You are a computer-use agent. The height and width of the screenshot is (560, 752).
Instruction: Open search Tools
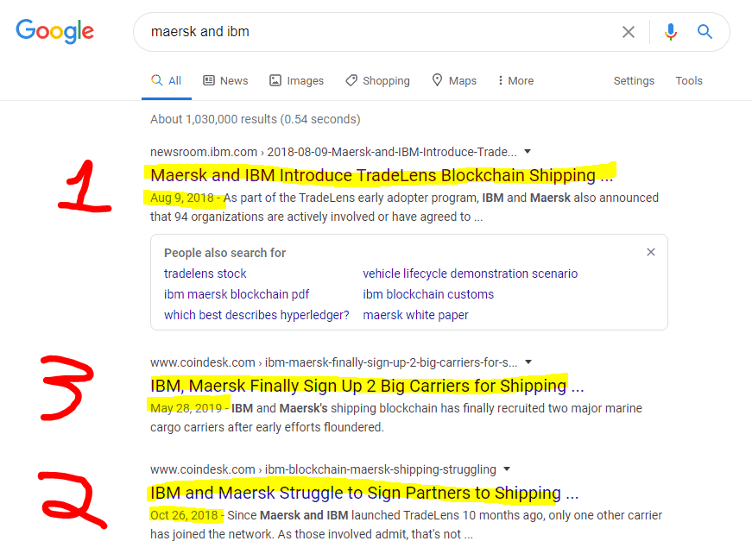click(689, 80)
